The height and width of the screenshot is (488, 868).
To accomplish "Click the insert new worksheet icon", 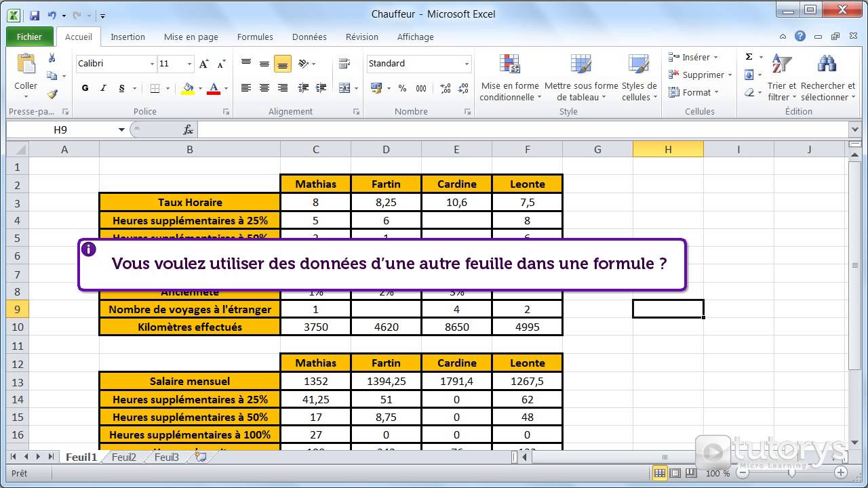I will click(201, 457).
